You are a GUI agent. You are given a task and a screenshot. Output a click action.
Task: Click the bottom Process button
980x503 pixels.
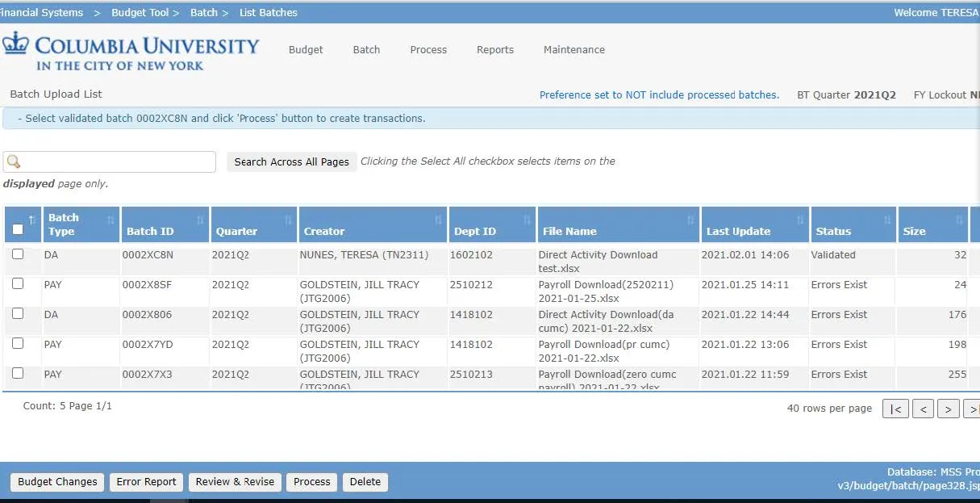[x=312, y=482]
